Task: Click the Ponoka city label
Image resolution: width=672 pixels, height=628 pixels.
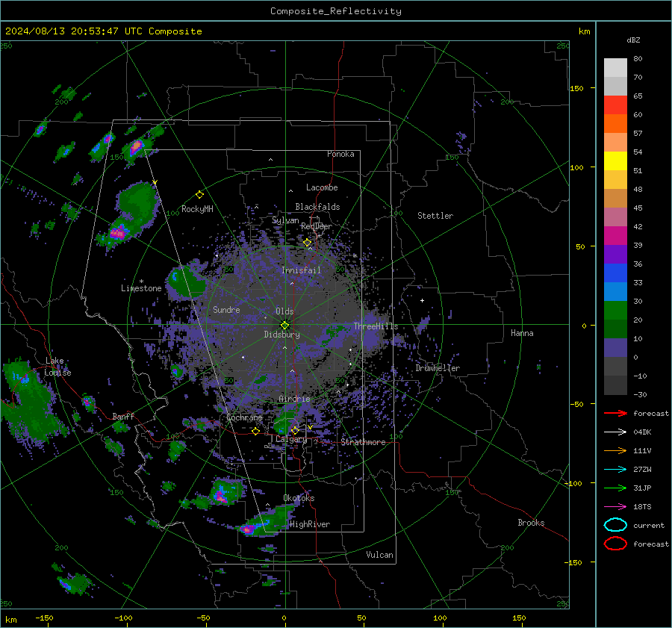Action: click(x=340, y=154)
